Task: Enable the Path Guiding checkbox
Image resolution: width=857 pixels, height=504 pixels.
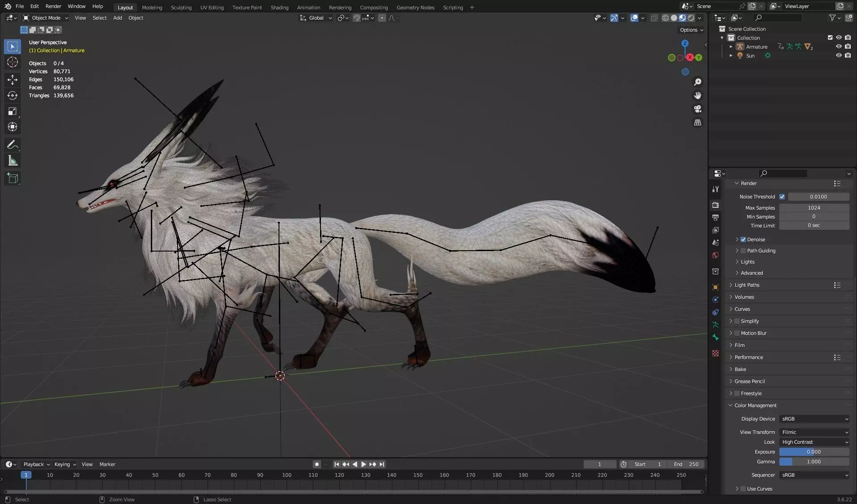Action: 743,251
